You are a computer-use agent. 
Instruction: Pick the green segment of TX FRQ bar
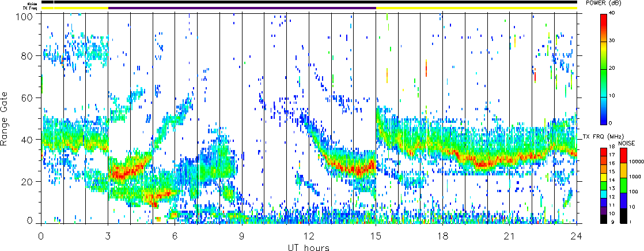(x=603, y=186)
